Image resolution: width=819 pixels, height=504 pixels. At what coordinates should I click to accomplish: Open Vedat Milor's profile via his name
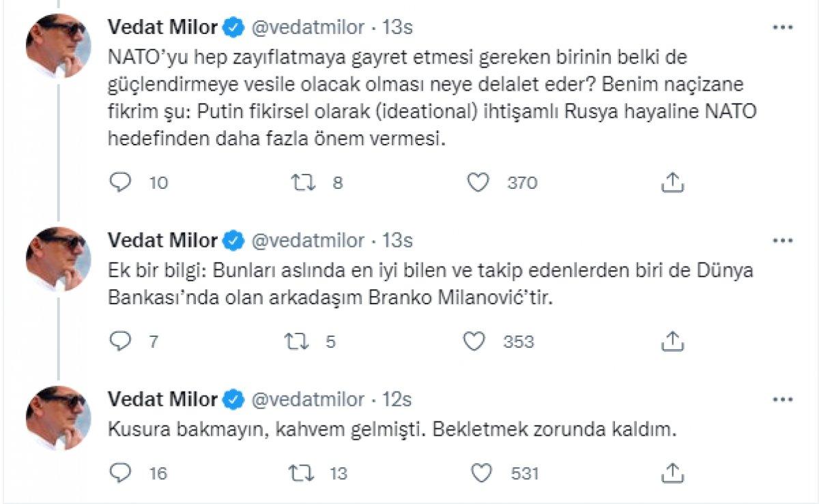164,28
